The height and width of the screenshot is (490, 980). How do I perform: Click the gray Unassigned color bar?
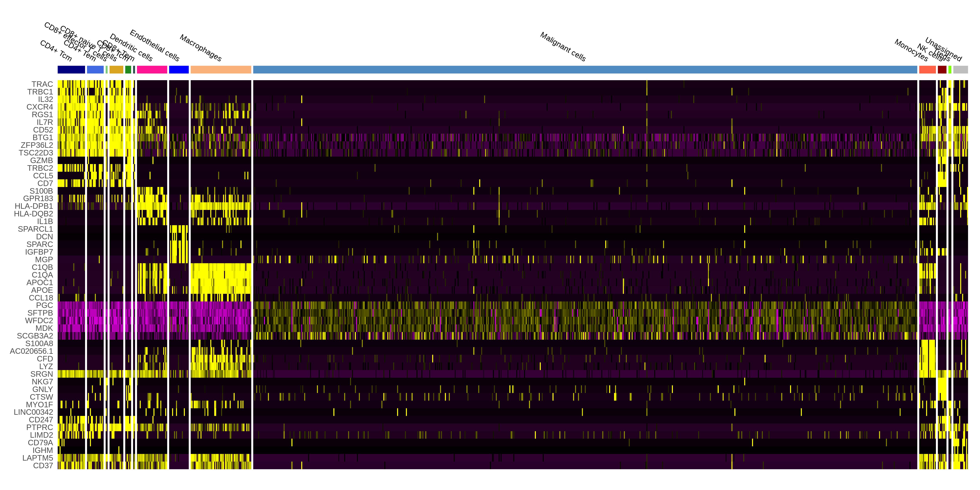(961, 70)
